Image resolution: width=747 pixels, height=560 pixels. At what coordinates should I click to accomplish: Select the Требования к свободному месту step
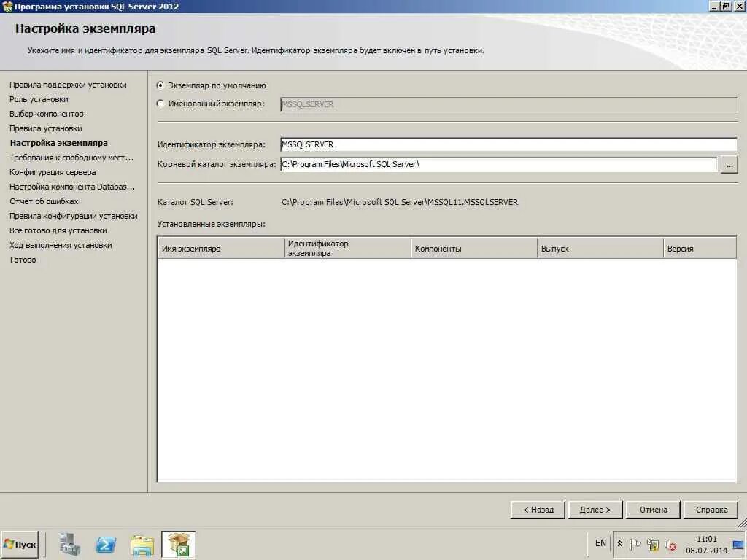(x=71, y=157)
